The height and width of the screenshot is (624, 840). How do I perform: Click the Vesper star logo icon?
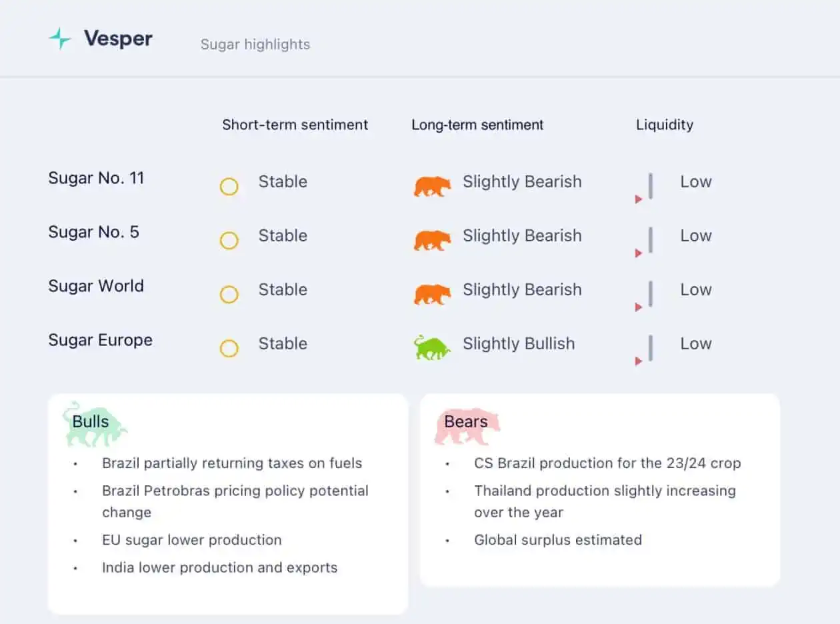(x=60, y=39)
